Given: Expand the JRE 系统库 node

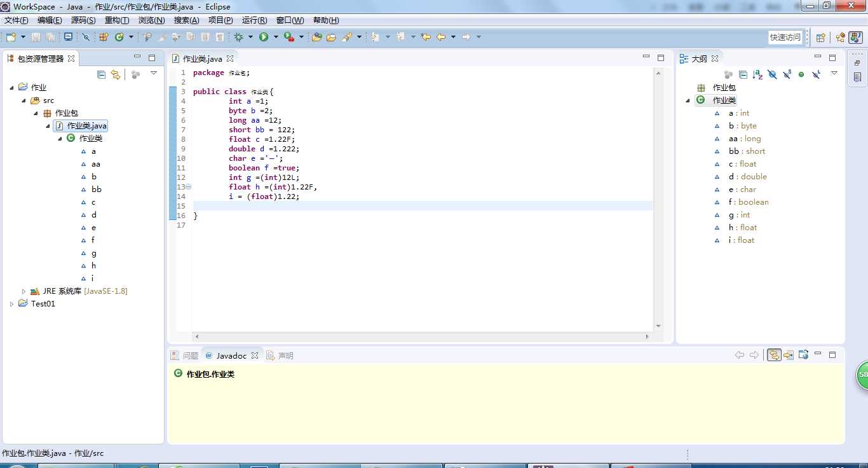Looking at the screenshot, I should 24,291.
